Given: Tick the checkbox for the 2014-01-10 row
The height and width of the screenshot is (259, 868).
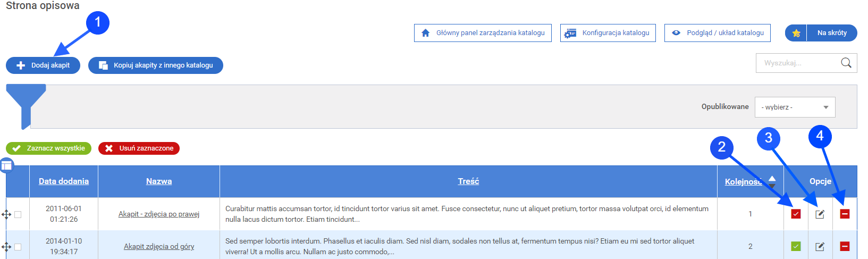Looking at the screenshot, I should click(18, 247).
